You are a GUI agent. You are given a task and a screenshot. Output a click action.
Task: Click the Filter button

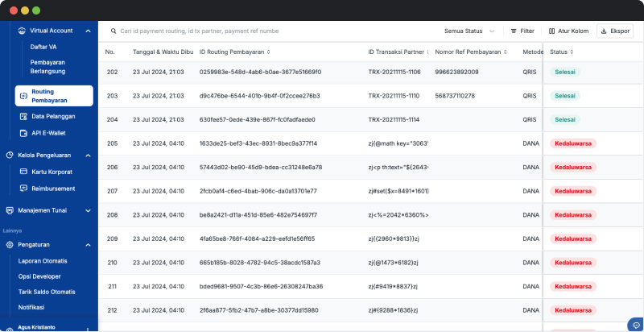click(x=522, y=31)
